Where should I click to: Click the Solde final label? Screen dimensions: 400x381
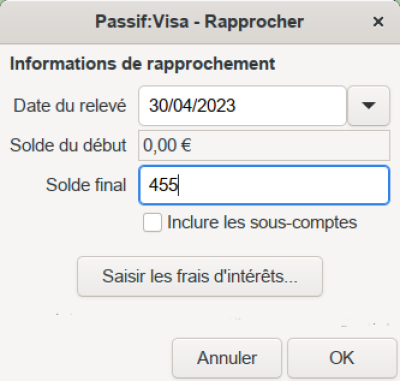[x=86, y=185]
